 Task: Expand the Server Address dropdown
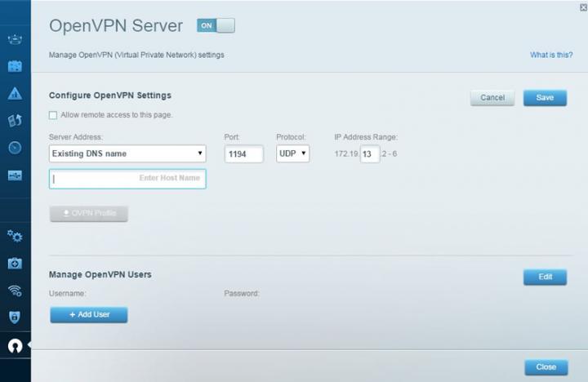point(127,153)
